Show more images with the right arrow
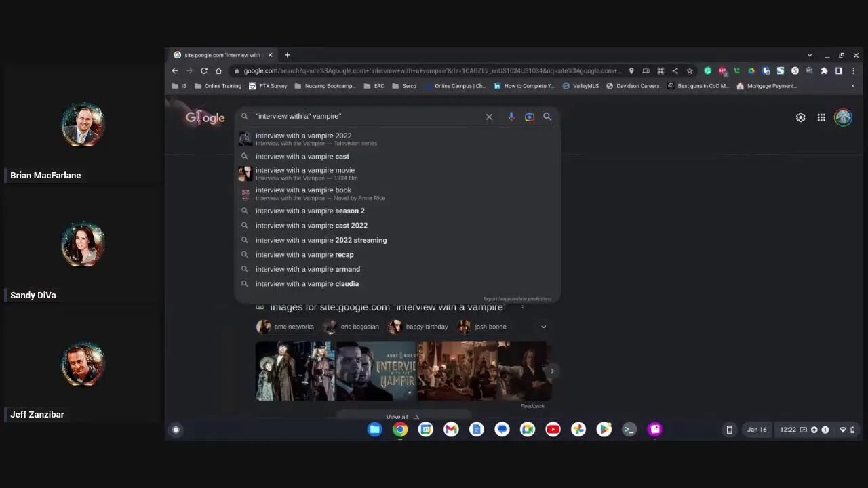The image size is (868, 488). tap(552, 371)
